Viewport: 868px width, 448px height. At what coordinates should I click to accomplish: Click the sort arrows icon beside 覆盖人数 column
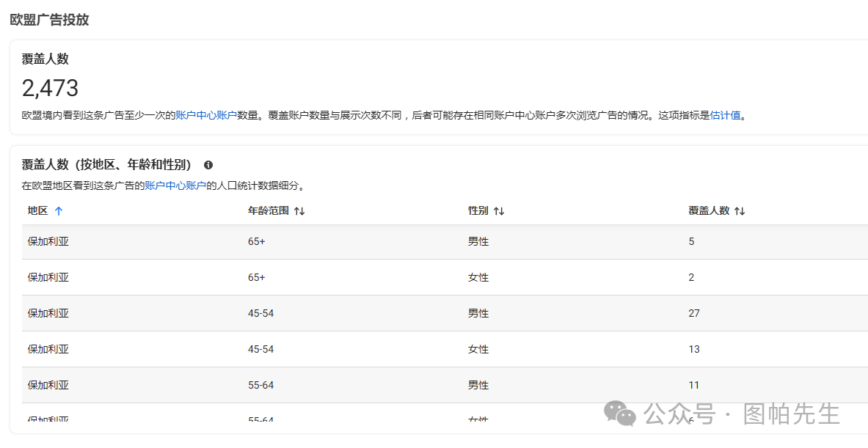(x=740, y=211)
